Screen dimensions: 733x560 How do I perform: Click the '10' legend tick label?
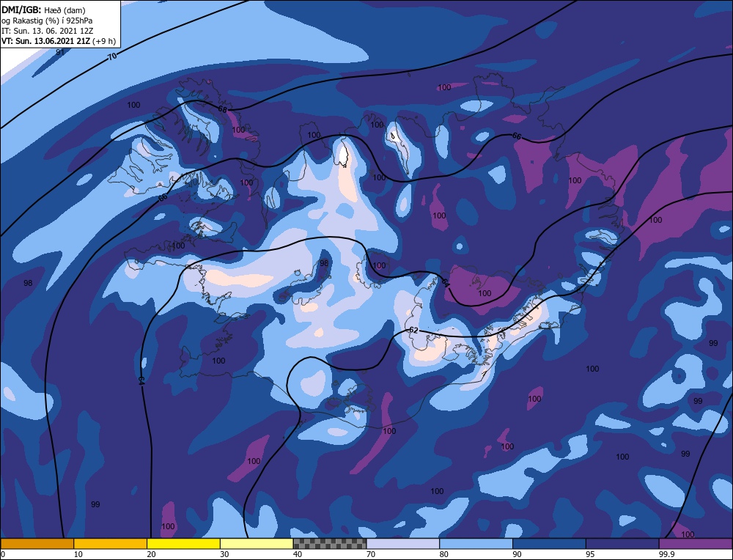(x=78, y=554)
